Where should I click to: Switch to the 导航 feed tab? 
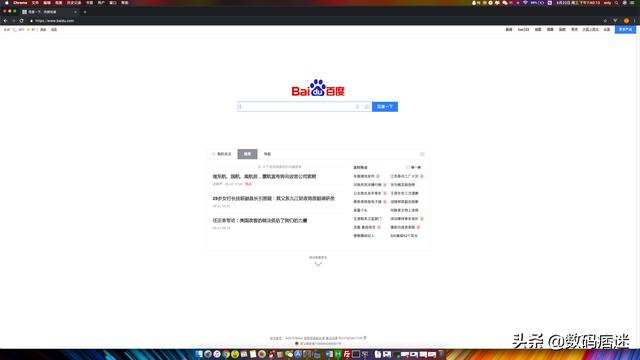point(267,154)
